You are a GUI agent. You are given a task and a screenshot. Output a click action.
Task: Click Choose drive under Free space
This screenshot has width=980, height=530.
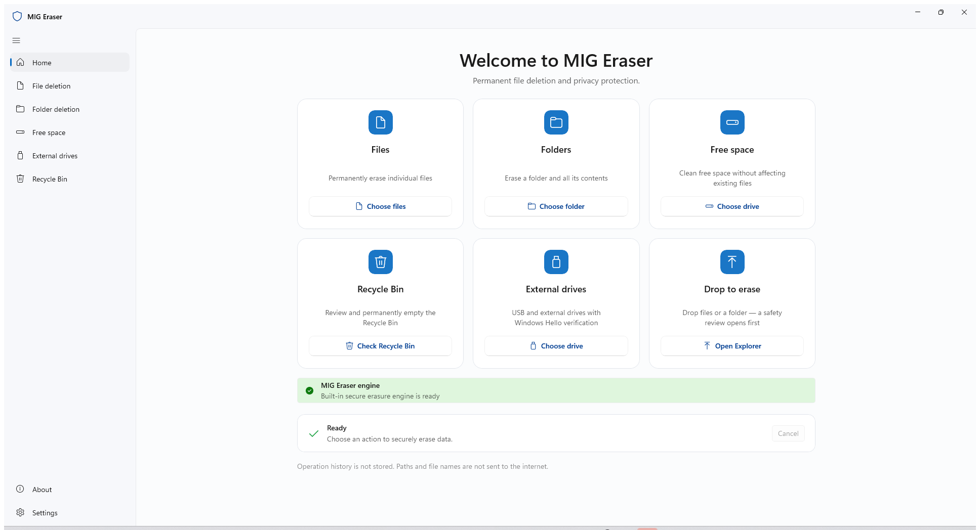[732, 206]
